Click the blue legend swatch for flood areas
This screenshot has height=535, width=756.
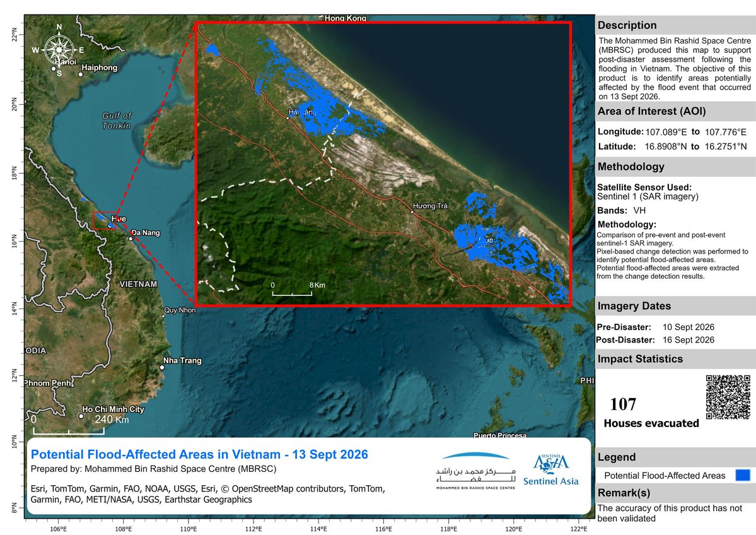click(x=743, y=475)
